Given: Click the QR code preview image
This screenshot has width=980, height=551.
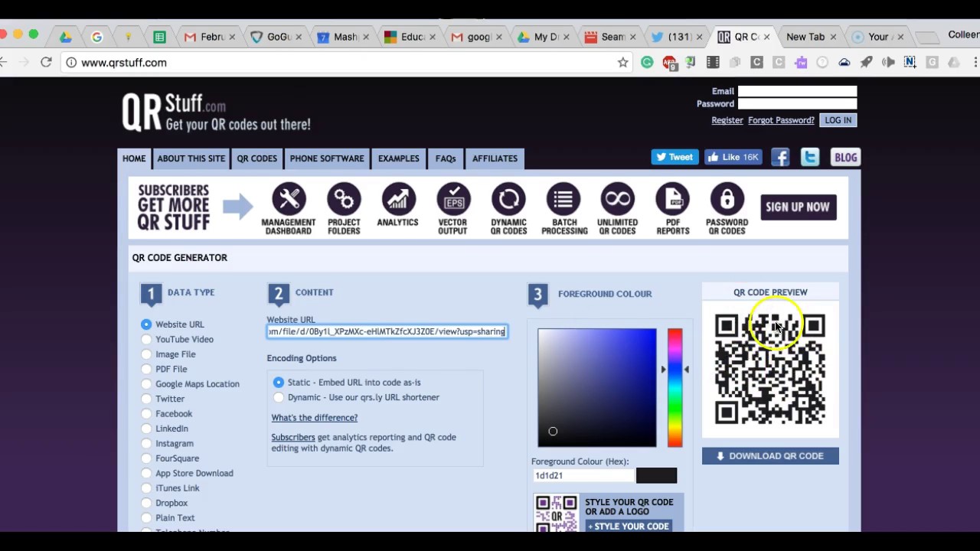Looking at the screenshot, I should click(770, 369).
